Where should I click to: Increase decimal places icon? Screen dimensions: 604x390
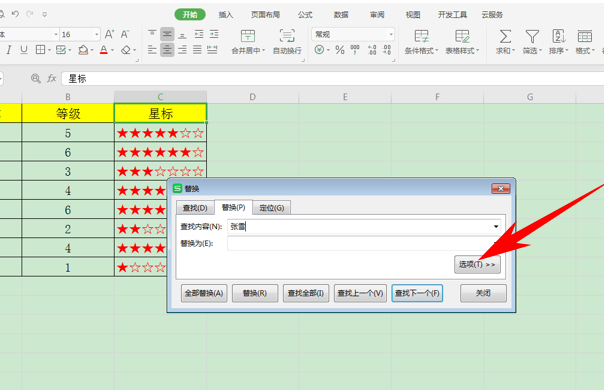tap(372, 50)
